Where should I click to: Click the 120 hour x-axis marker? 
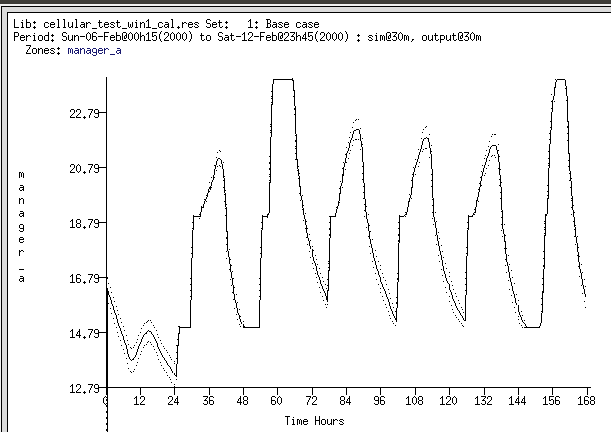tap(447, 401)
